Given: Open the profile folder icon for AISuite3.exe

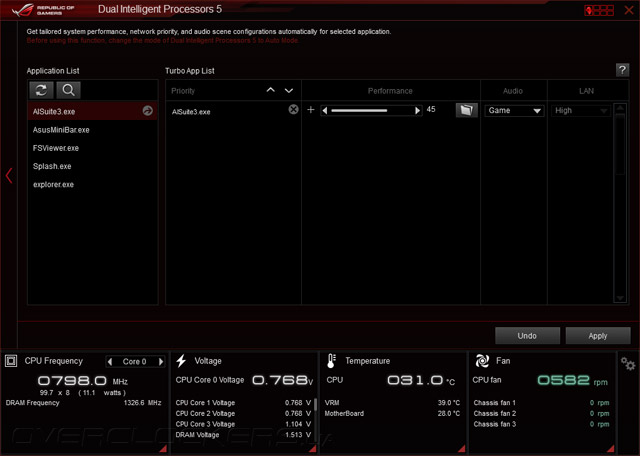Looking at the screenshot, I should coord(467,110).
